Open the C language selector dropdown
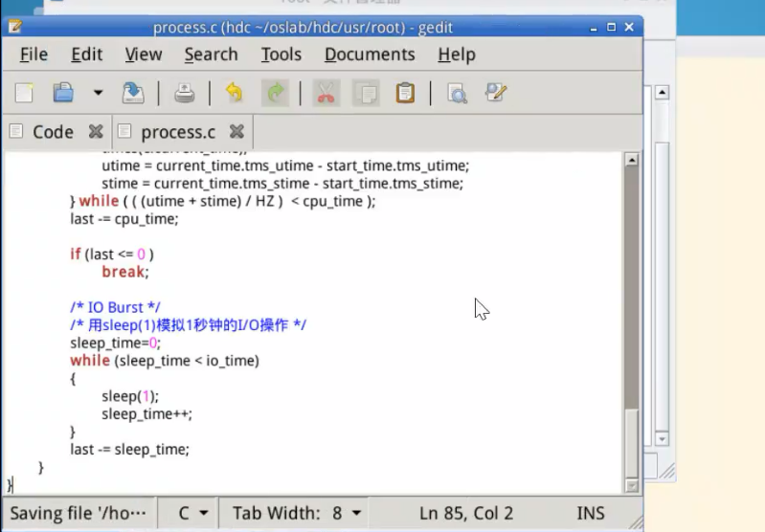This screenshot has height=532, width=765. tap(191, 514)
